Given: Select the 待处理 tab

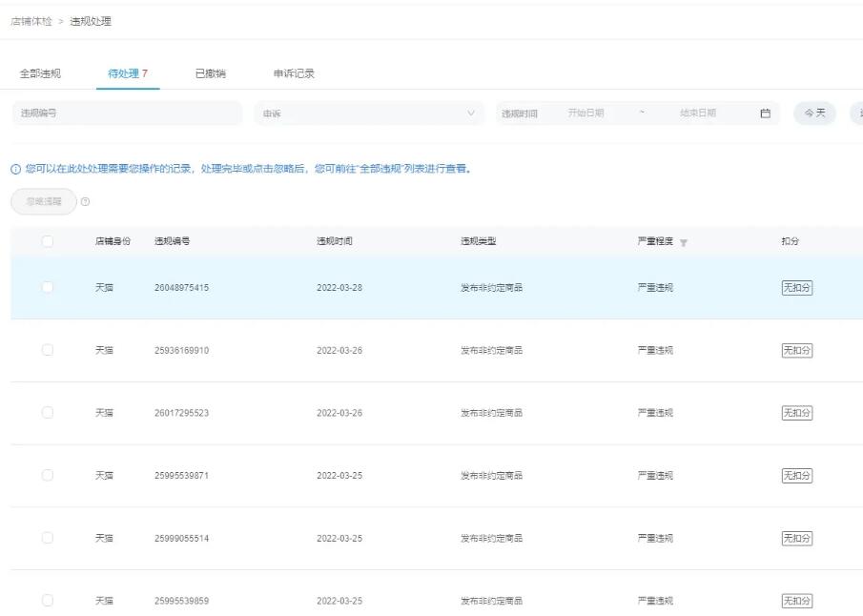Looking at the screenshot, I should click(x=128, y=73).
